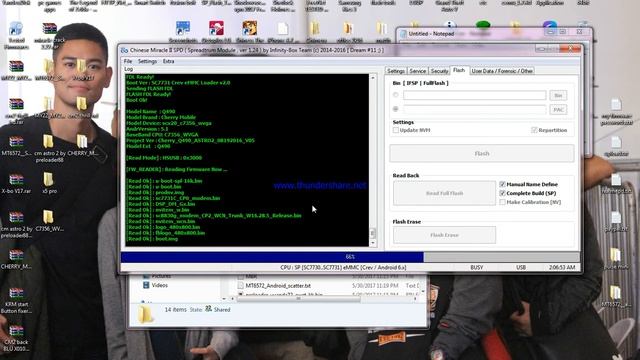The height and width of the screenshot is (360, 640).
Task: Click the Read Full Flash button
Action: click(444, 193)
